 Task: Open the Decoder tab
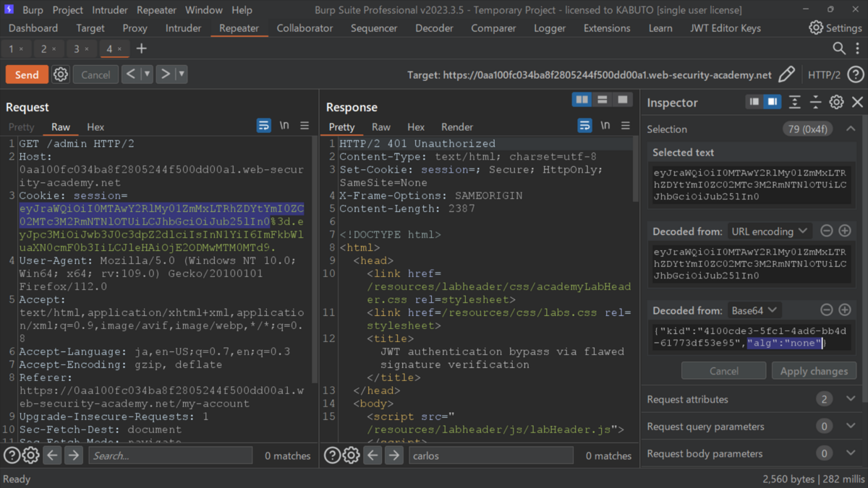coord(434,28)
